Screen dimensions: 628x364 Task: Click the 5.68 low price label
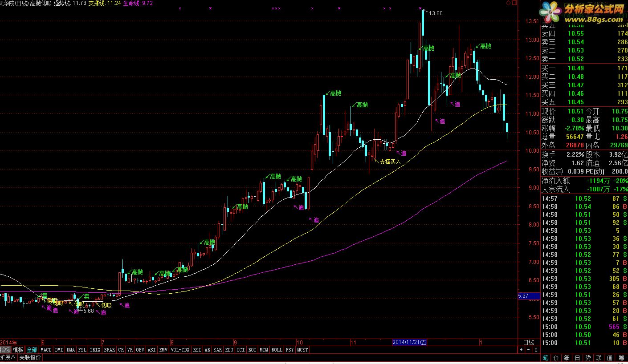point(89,311)
